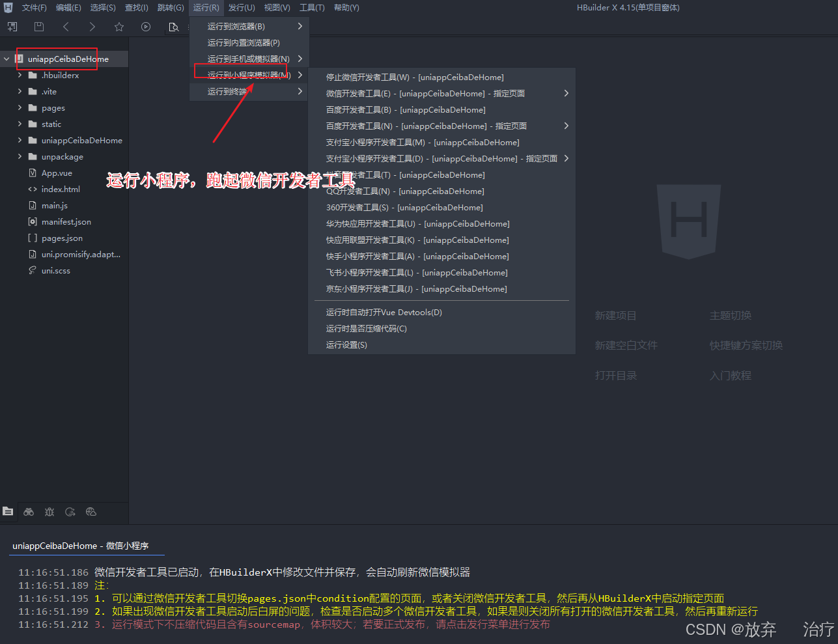Screen dimensions: 838x644
Task: Click the unpackage folder icon
Action: tap(33, 156)
